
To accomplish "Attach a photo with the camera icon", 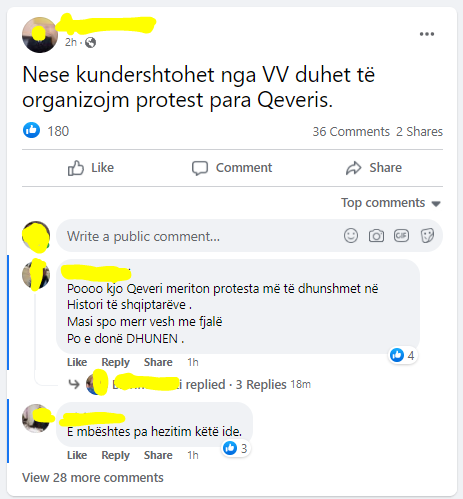I will [376, 236].
